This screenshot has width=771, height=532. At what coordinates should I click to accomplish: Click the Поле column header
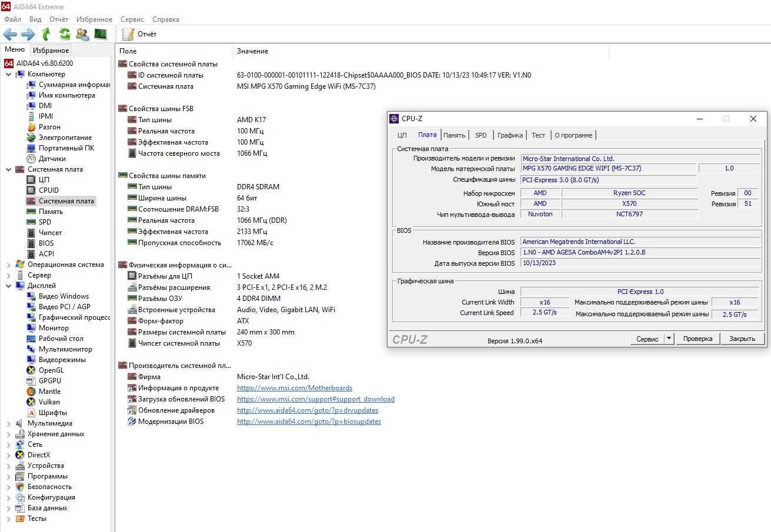pos(174,51)
